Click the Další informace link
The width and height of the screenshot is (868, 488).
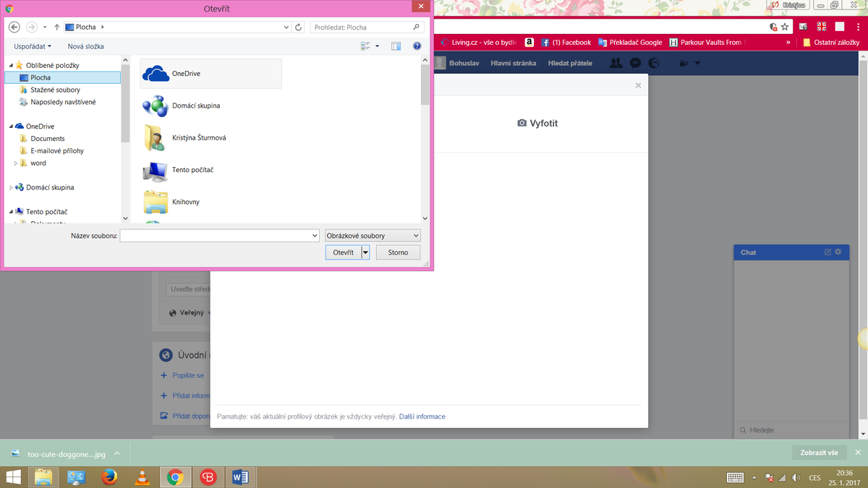click(422, 416)
